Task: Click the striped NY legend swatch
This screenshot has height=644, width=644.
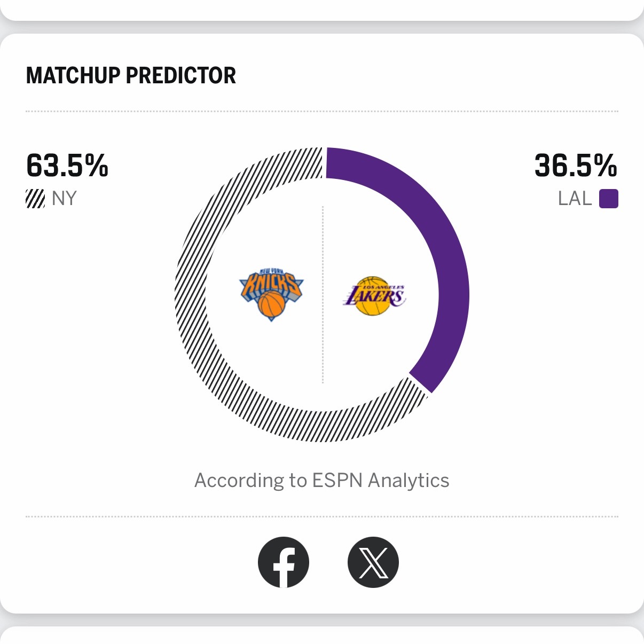Action: tap(35, 199)
